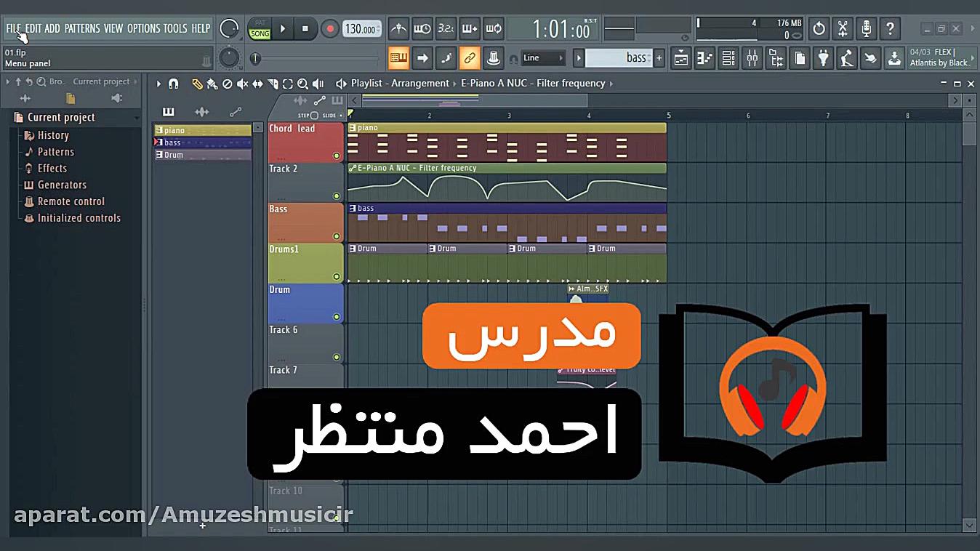Image resolution: width=980 pixels, height=551 pixels.
Task: Activate the Mute tool in the playlist toolbar
Action: pyautogui.click(x=244, y=84)
